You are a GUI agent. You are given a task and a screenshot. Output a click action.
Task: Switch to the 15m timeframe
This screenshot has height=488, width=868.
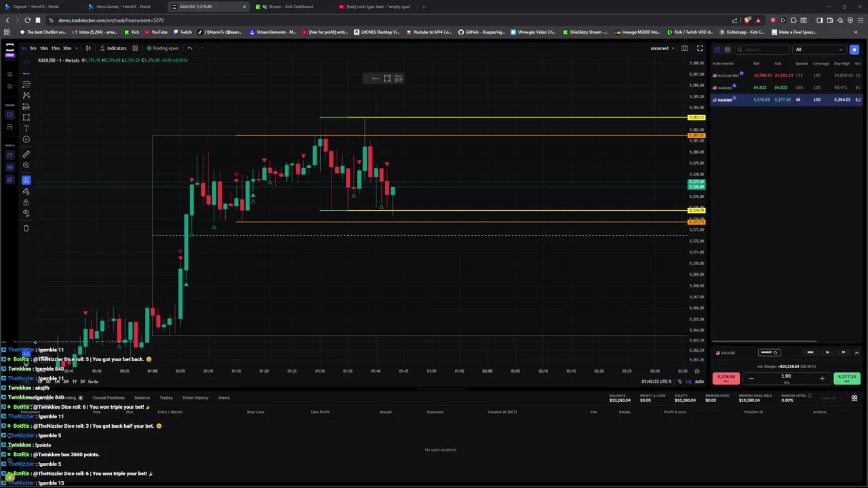tap(55, 48)
